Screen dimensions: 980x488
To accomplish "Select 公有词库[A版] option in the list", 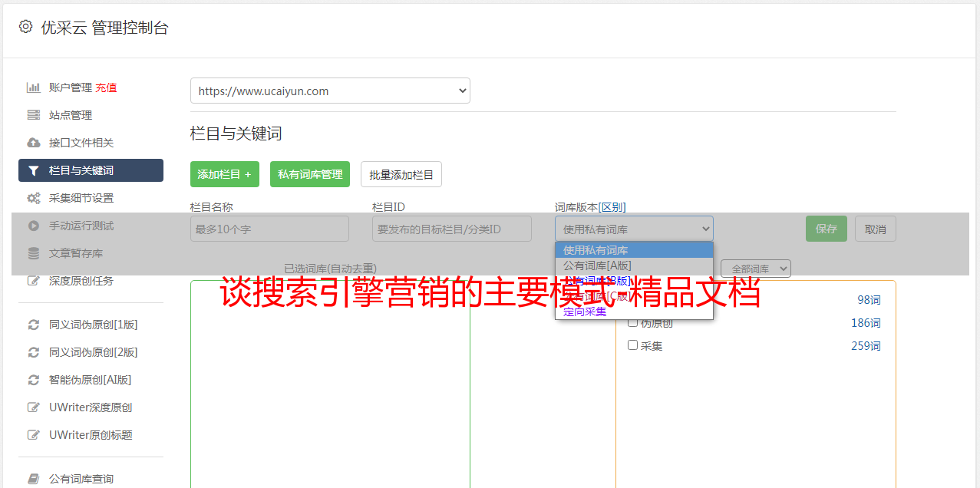I will click(634, 265).
